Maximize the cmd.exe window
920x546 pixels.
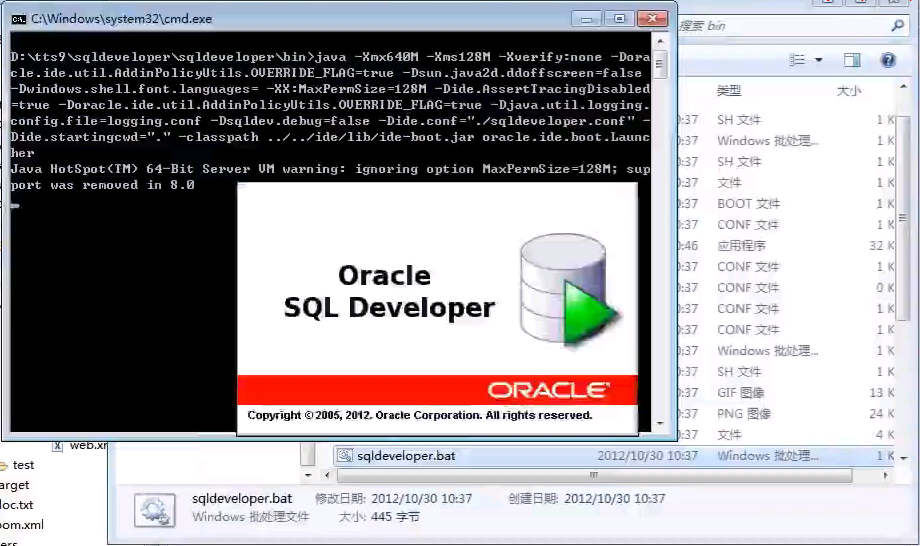pyautogui.click(x=620, y=19)
